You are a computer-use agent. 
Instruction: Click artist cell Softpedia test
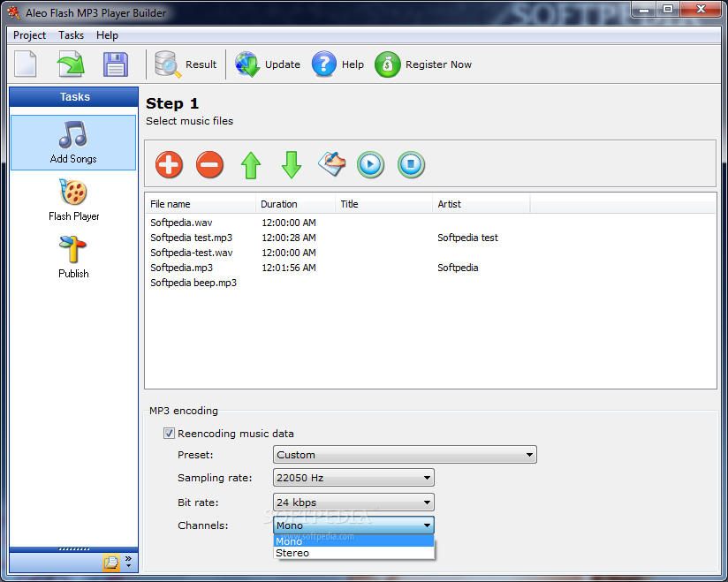pyautogui.click(x=467, y=238)
